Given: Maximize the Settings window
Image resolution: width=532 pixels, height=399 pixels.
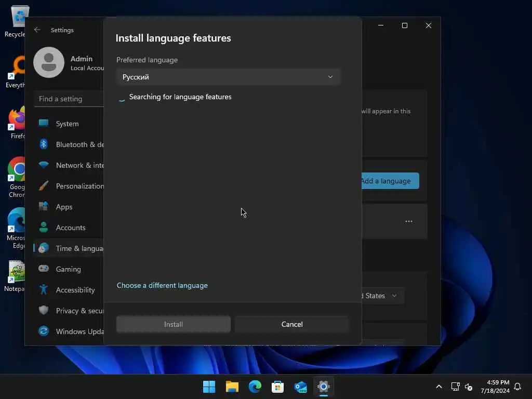Looking at the screenshot, I should click(404, 25).
